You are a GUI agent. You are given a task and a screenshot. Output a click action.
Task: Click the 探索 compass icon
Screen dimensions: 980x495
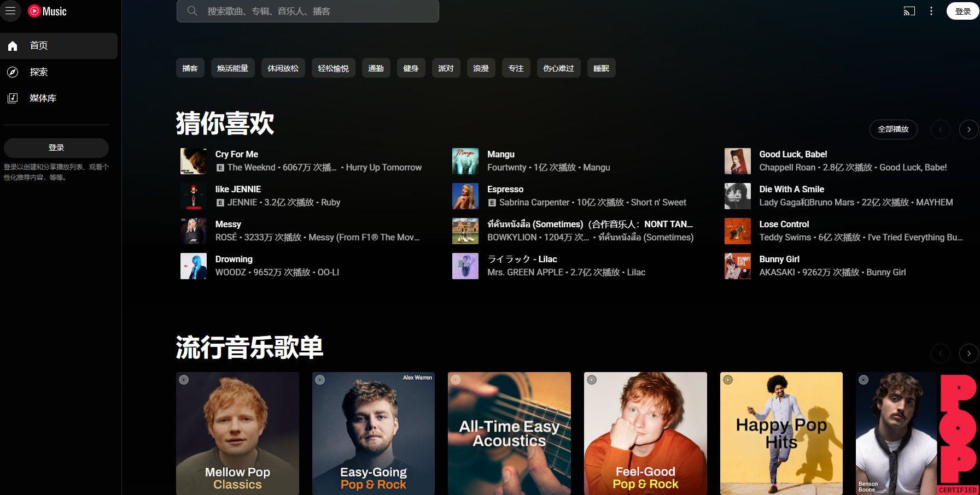coord(13,72)
